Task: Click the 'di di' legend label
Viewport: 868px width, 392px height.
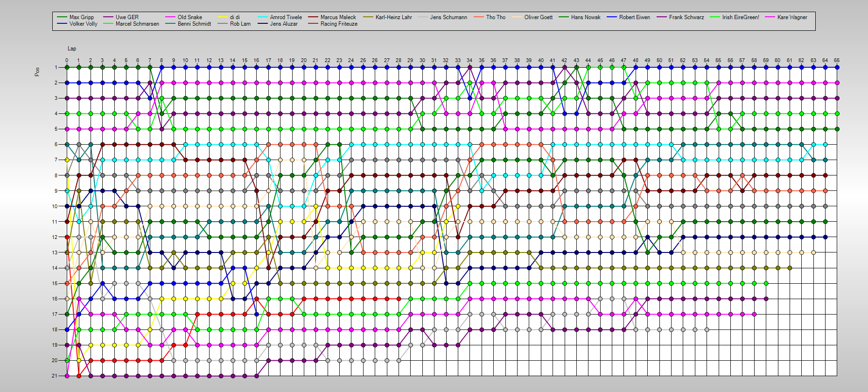Action: (235, 17)
